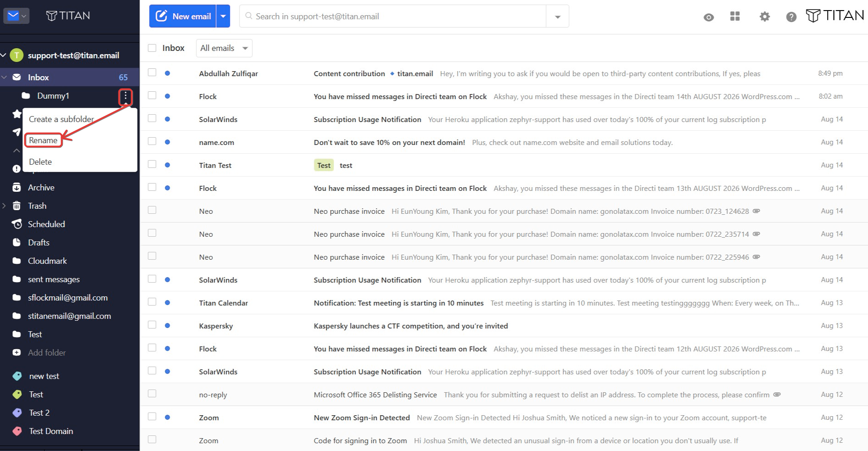Click the green 'Test' label tag icon
Screen dimensions: 868x451
(17, 395)
